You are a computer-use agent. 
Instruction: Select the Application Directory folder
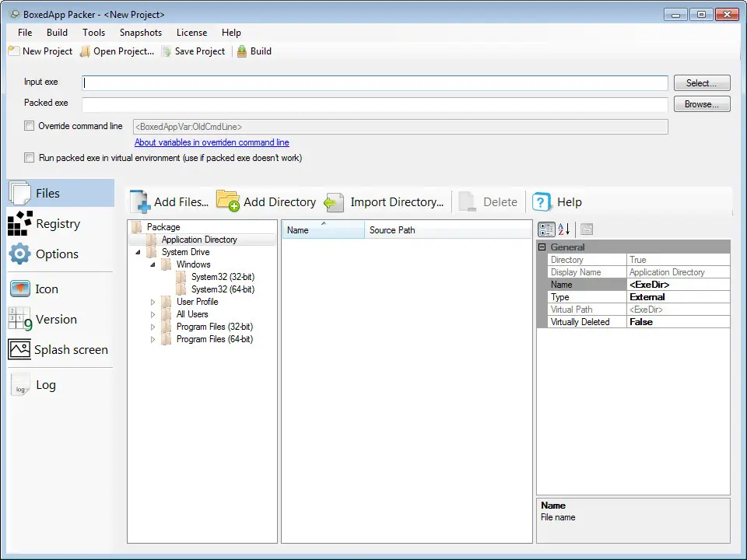(x=199, y=240)
